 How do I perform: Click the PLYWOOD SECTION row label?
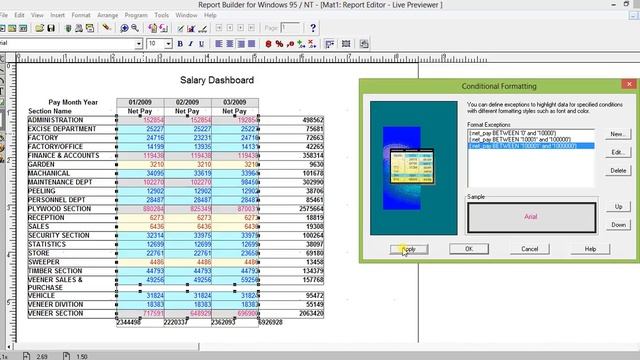pyautogui.click(x=60, y=209)
